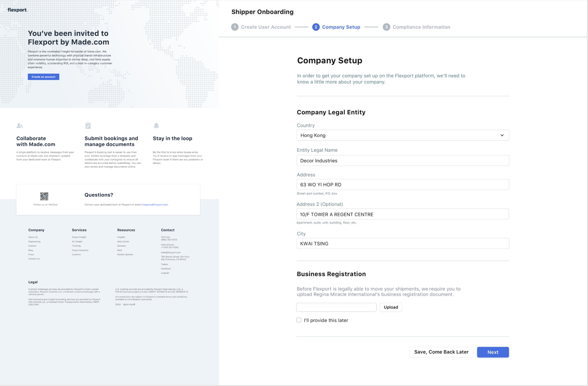Check I'll provide this later

point(299,320)
